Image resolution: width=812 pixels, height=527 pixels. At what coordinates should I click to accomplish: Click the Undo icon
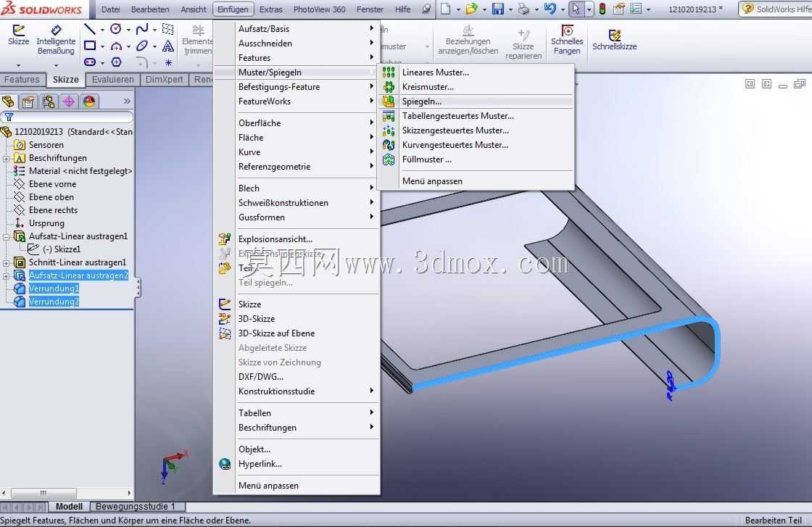pyautogui.click(x=550, y=9)
